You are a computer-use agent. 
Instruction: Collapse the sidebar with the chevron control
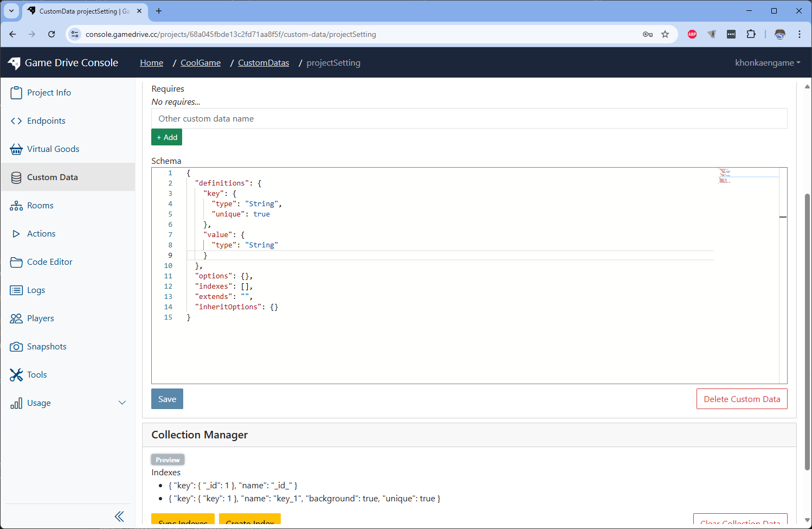tap(119, 516)
